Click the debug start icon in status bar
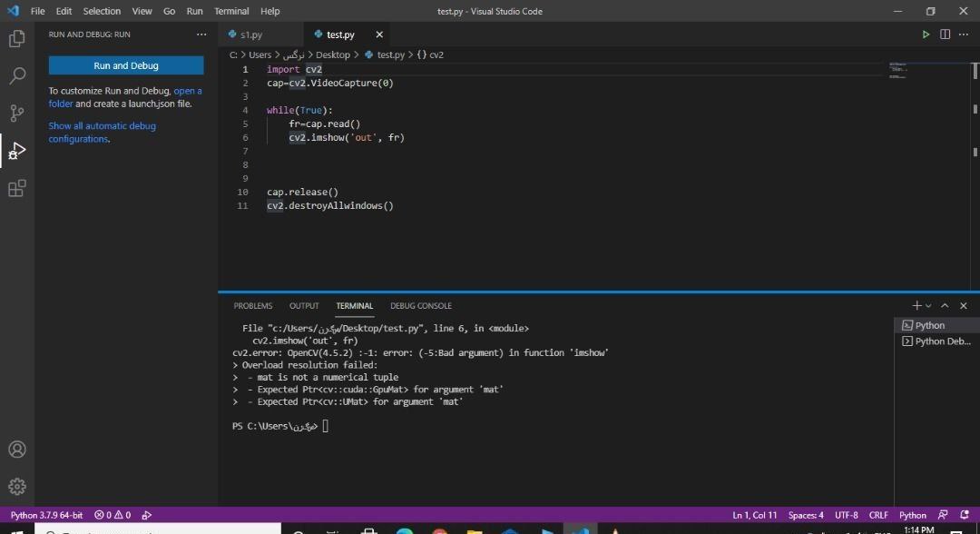 coord(147,515)
